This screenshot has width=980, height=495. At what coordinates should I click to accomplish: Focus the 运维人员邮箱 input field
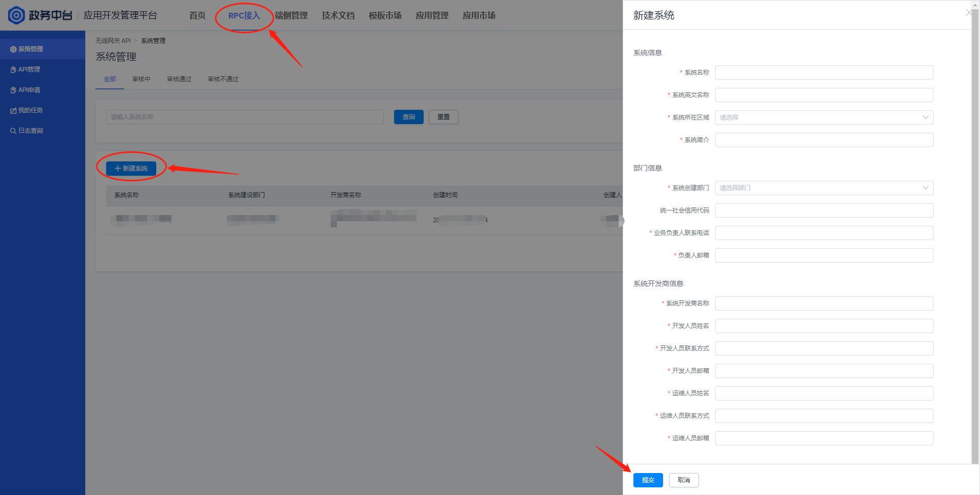click(x=824, y=438)
